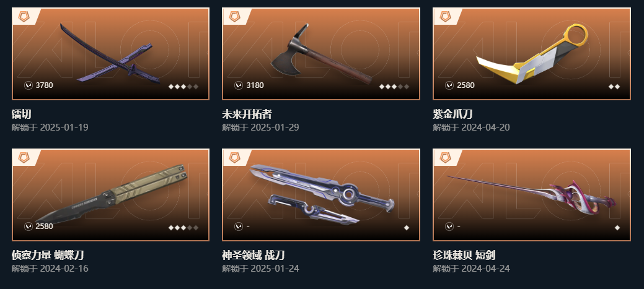Click the badge icon on the 珍珠棘贝 短剑 card
The width and height of the screenshot is (644, 289).
pos(445,157)
